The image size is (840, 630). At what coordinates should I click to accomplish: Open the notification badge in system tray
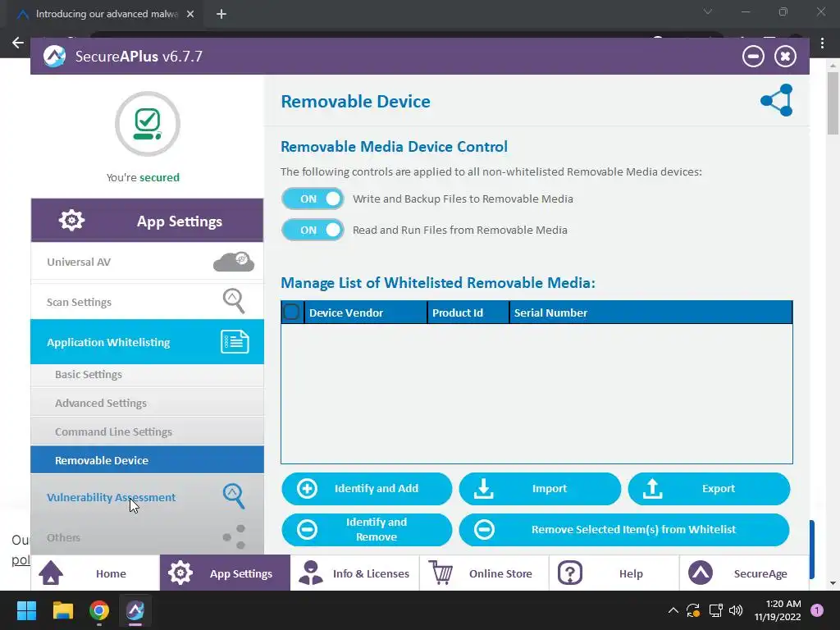click(817, 610)
